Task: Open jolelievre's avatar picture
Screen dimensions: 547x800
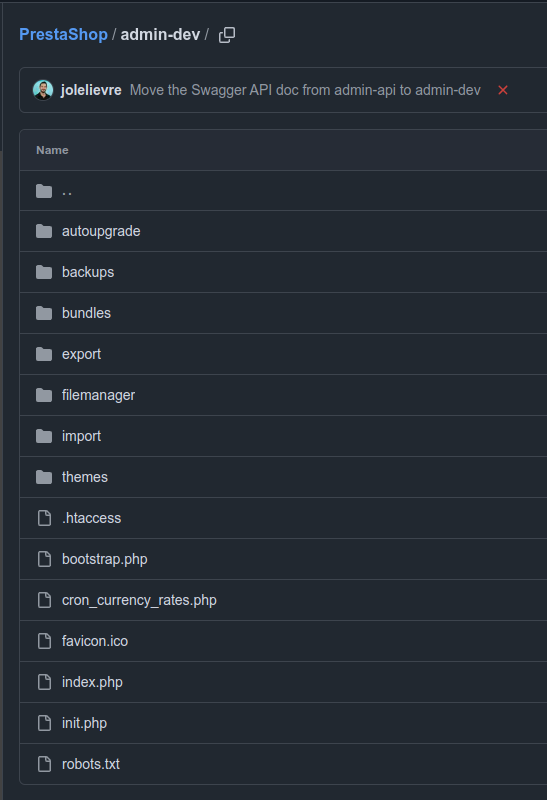Action: [x=43, y=90]
